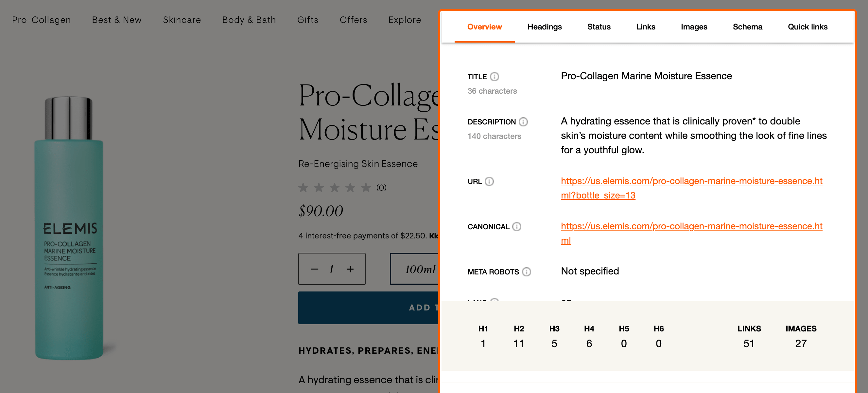Image resolution: width=868 pixels, height=393 pixels.
Task: Click the CANONICAL info icon
Action: [516, 227]
